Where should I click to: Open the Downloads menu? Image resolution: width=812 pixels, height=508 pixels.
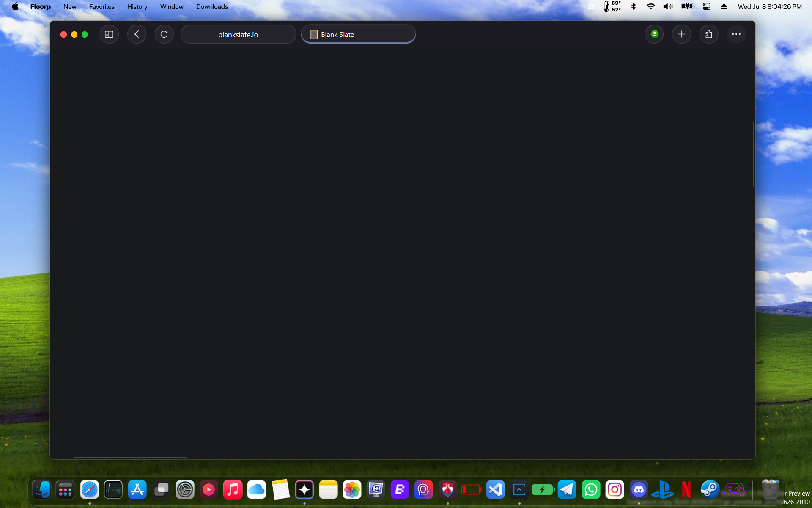[x=212, y=6]
